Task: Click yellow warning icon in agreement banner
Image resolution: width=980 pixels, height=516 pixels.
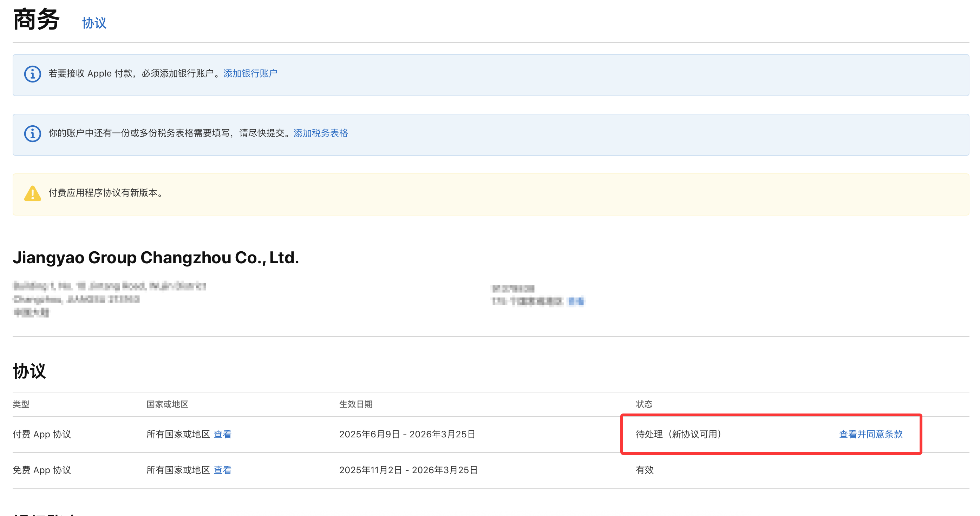Action: click(x=32, y=193)
